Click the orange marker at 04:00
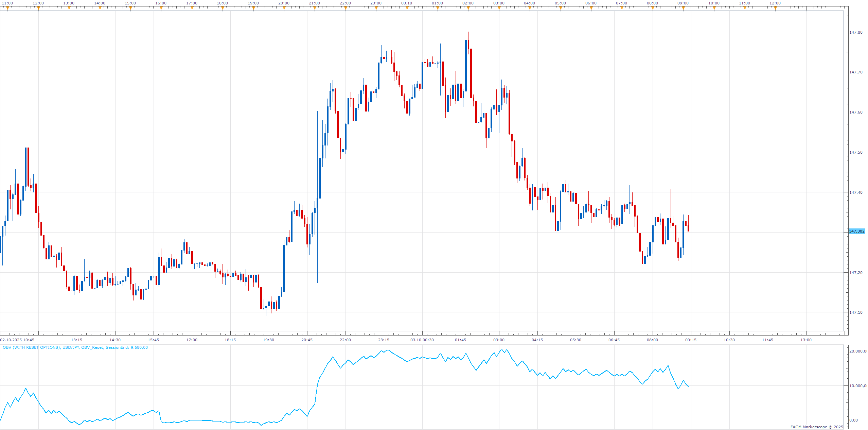868x430 pixels. click(x=530, y=8)
